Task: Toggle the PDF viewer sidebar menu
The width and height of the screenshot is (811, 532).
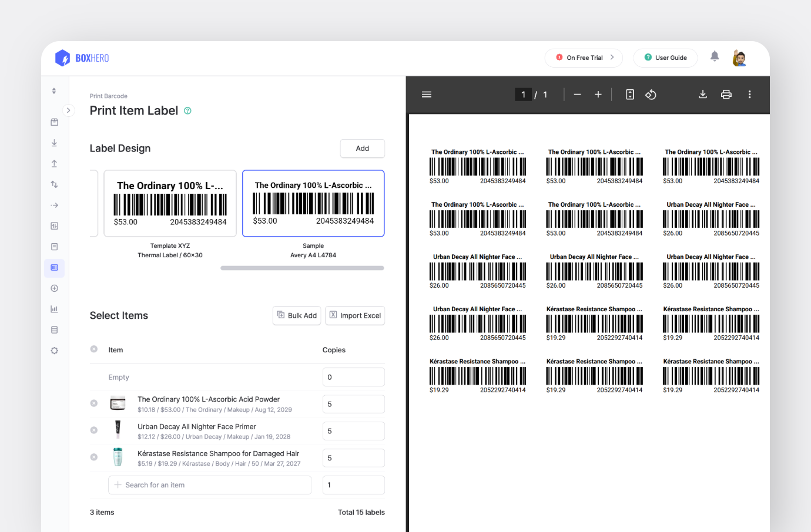Action: click(x=427, y=95)
